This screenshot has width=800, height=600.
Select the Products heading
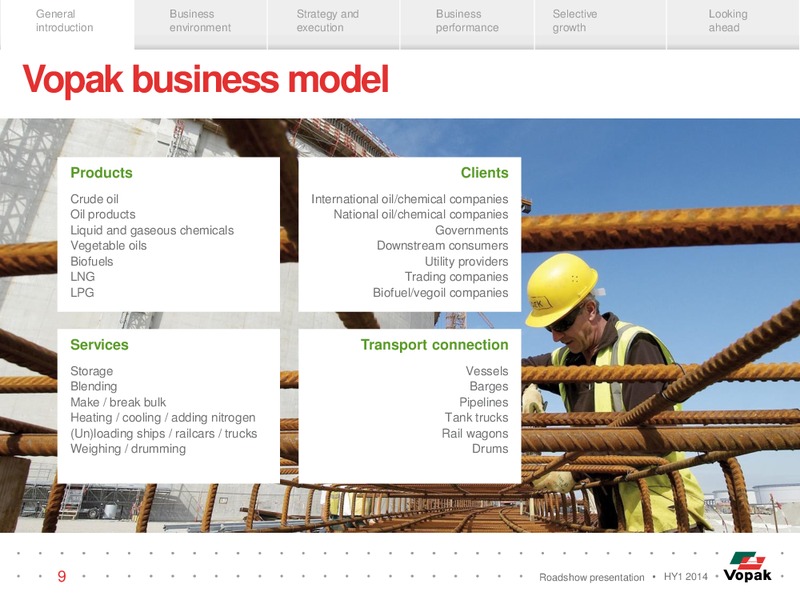(102, 173)
